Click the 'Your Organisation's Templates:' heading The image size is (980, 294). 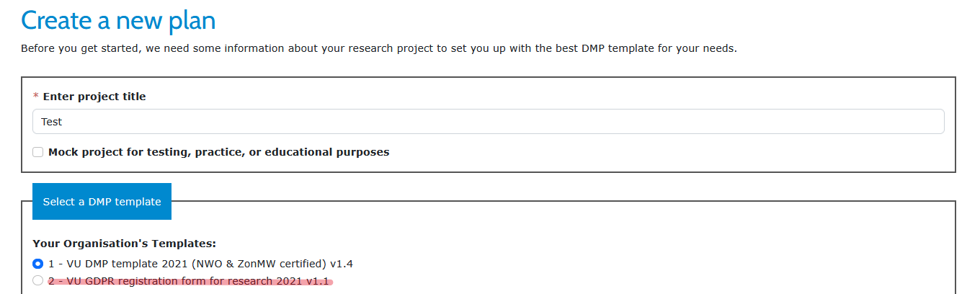click(x=125, y=244)
